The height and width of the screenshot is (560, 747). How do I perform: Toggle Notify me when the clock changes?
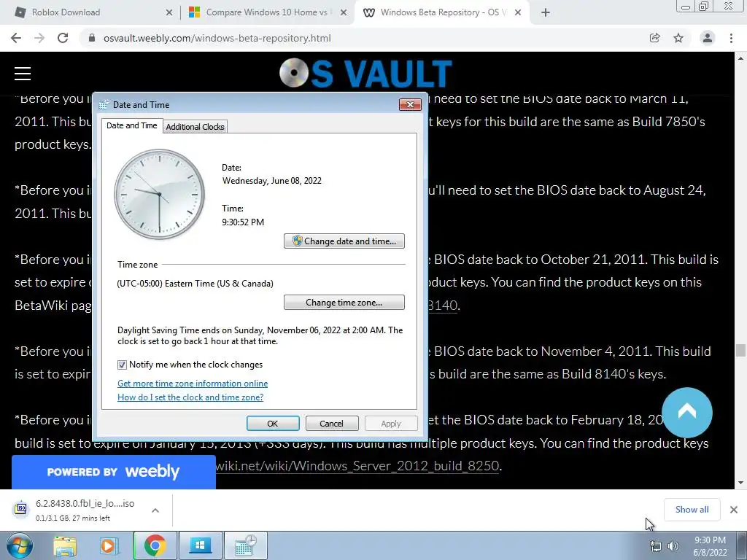point(123,365)
